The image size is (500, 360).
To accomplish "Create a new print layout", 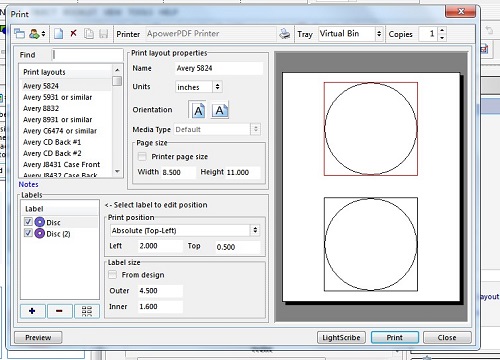I will coord(59,34).
